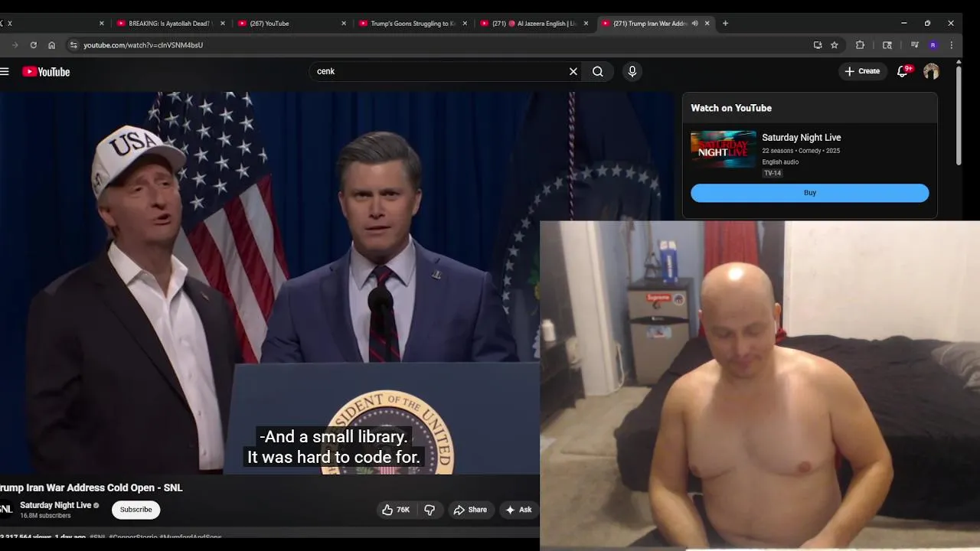Ask about this video with Ask button
The image size is (980, 551).
click(x=518, y=510)
